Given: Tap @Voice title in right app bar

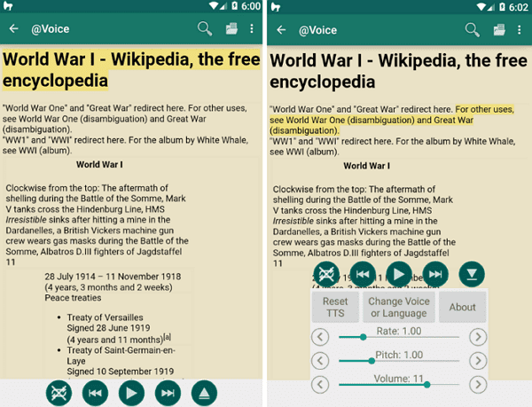Looking at the screenshot, I should pos(317,30).
